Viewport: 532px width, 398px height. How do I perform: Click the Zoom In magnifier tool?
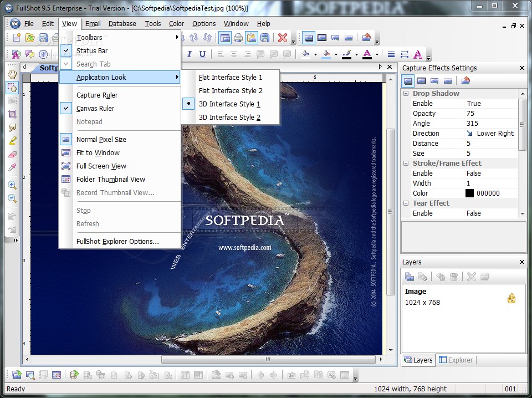pos(12,185)
